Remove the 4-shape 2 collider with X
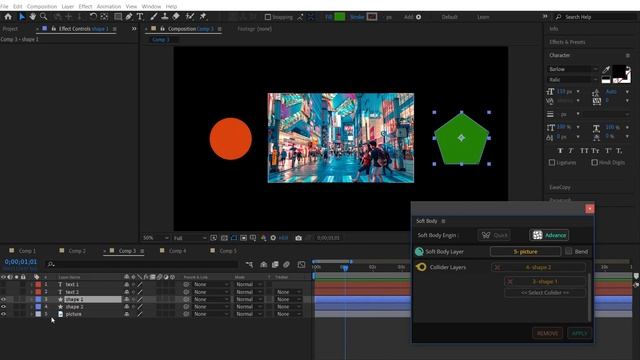 497,267
